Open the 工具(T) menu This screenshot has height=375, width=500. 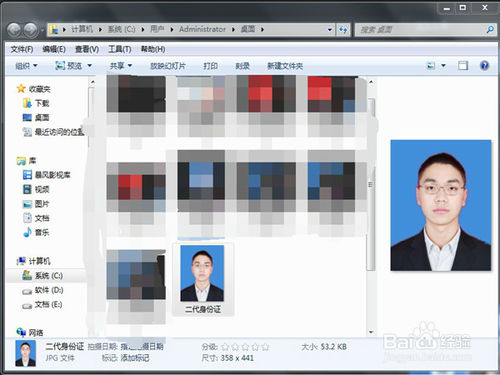120,49
